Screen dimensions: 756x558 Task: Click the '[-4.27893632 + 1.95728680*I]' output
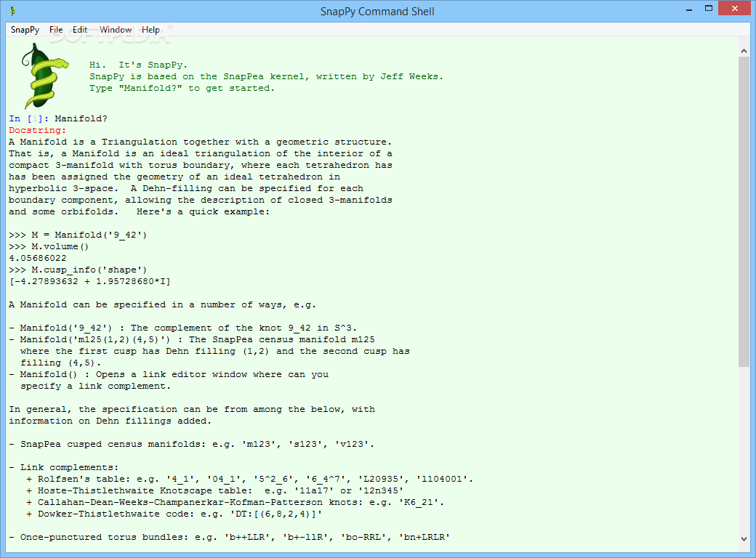coord(89,281)
